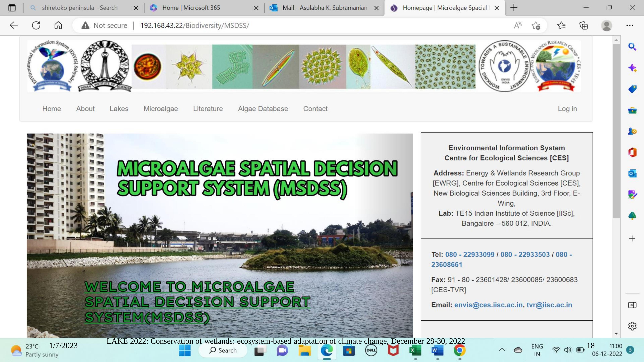Open the Collections icon in toolbar
This screenshot has height=362, width=644.
coord(583,25)
